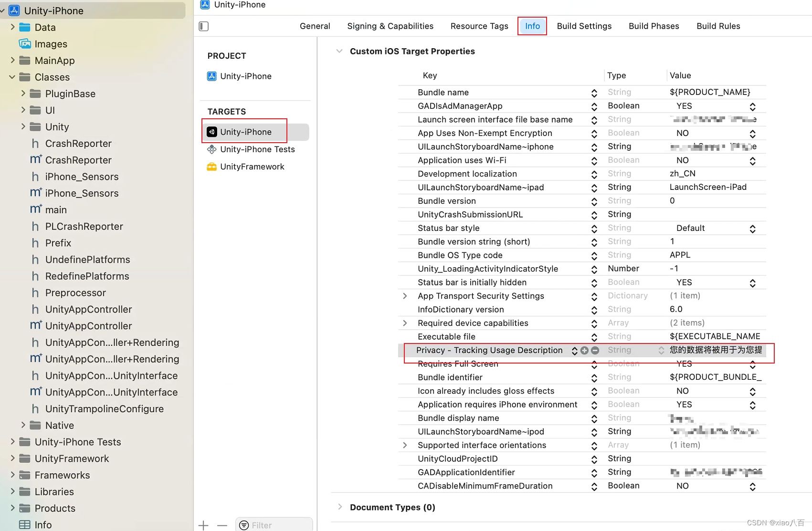
Task: Expand App Transport Security Settings row
Action: click(405, 296)
